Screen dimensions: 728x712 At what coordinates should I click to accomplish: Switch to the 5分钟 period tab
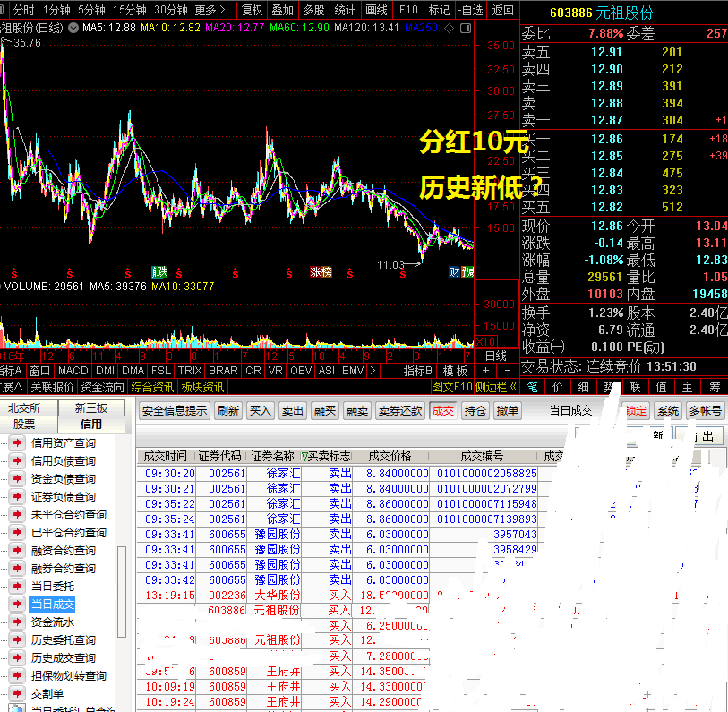(x=91, y=10)
